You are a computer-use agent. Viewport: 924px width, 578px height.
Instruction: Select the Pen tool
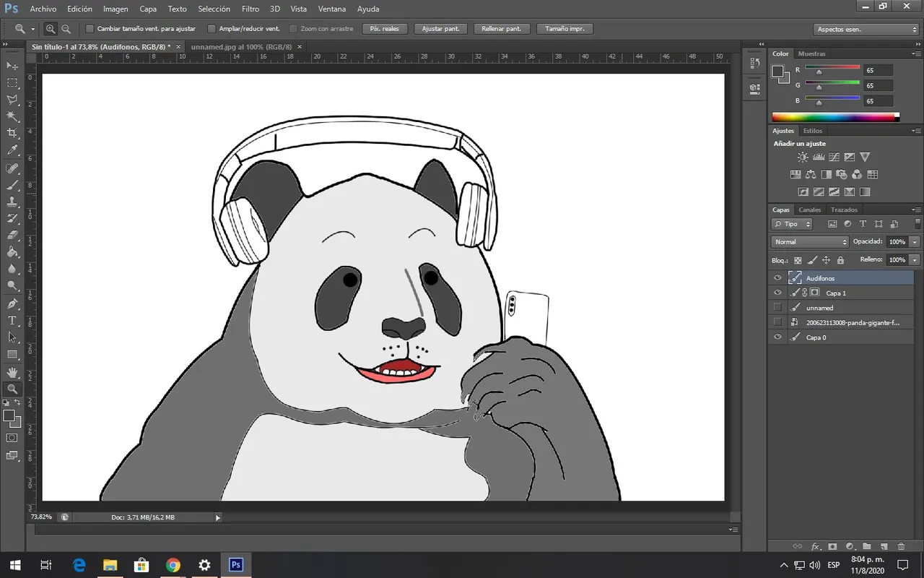[x=12, y=303]
